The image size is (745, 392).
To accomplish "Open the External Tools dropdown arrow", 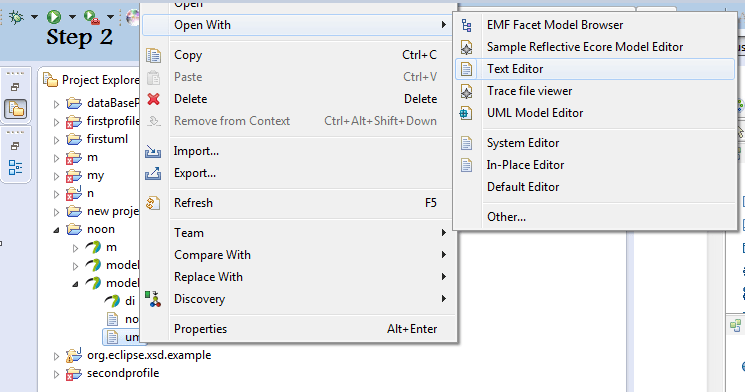I will pos(110,17).
